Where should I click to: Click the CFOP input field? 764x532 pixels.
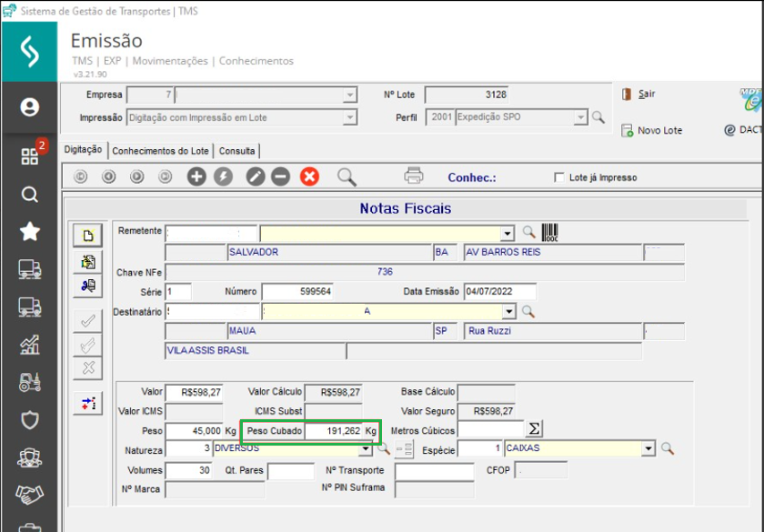click(x=541, y=471)
